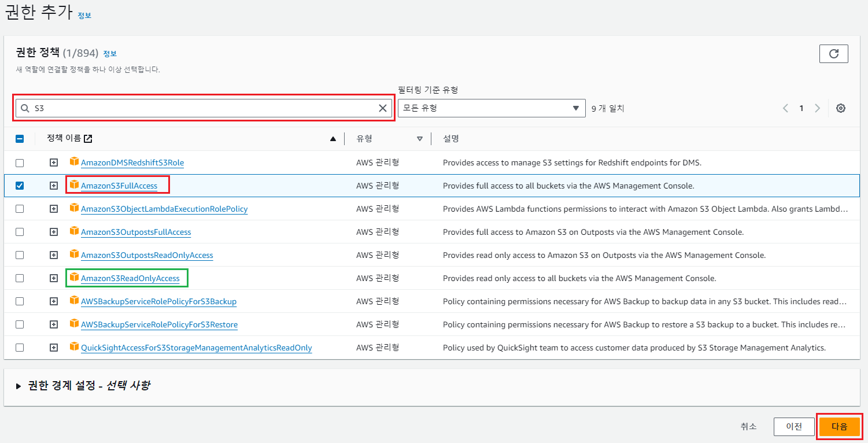Click the page number 1 indicator

[801, 108]
